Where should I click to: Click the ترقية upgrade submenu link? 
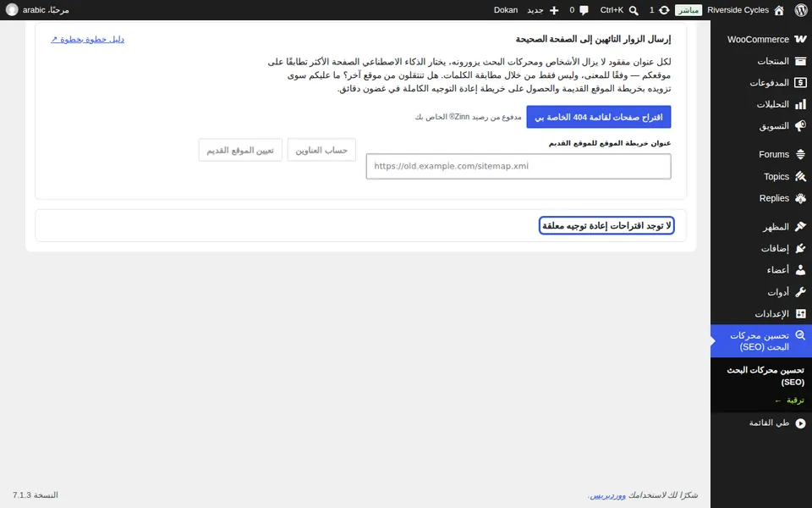(x=790, y=400)
